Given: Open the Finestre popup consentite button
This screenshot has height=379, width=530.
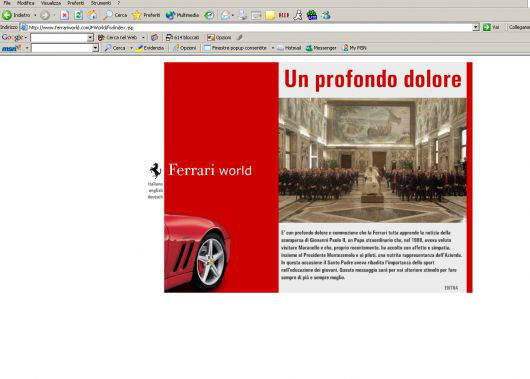Looking at the screenshot, I should tap(235, 48).
